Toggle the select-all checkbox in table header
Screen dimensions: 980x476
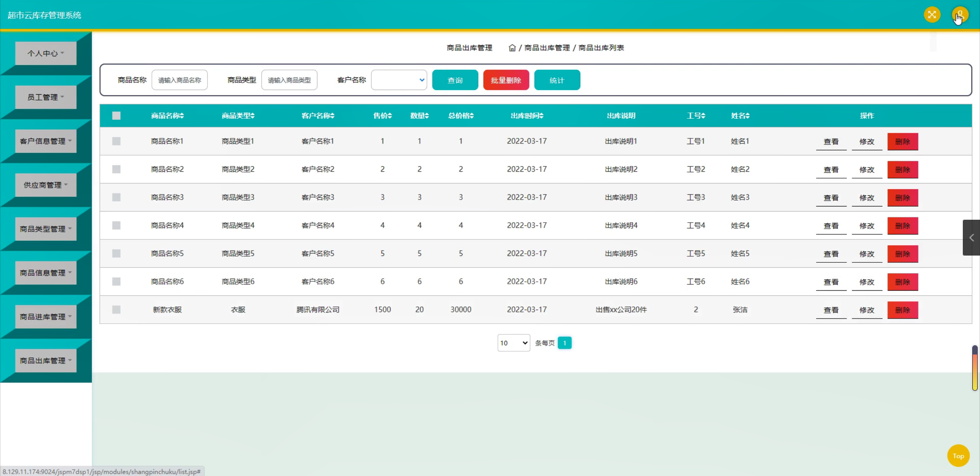coord(116,116)
